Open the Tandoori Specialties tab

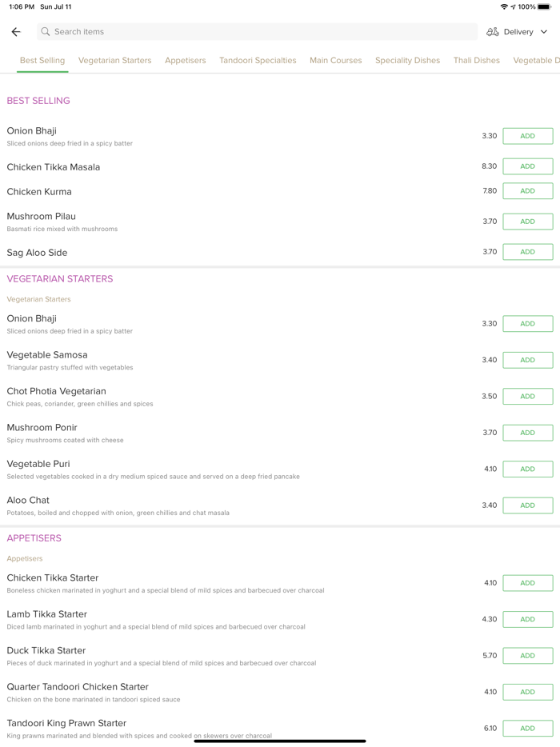[258, 61]
